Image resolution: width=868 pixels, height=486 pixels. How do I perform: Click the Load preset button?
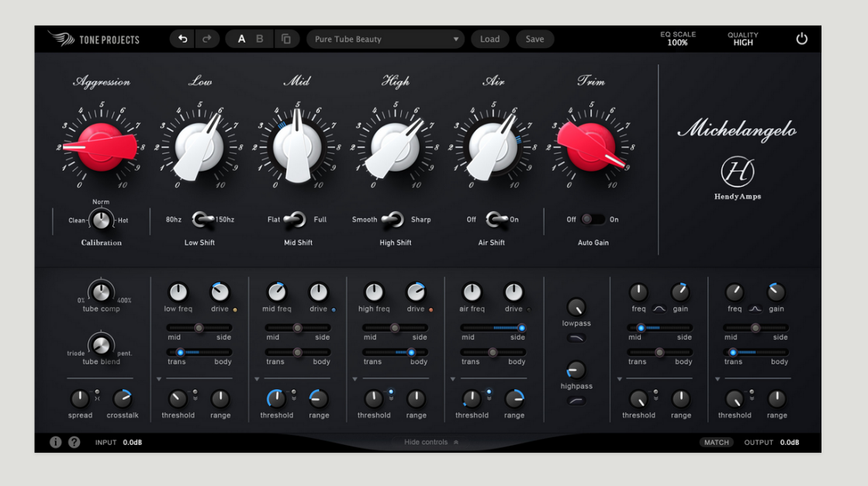(489, 39)
